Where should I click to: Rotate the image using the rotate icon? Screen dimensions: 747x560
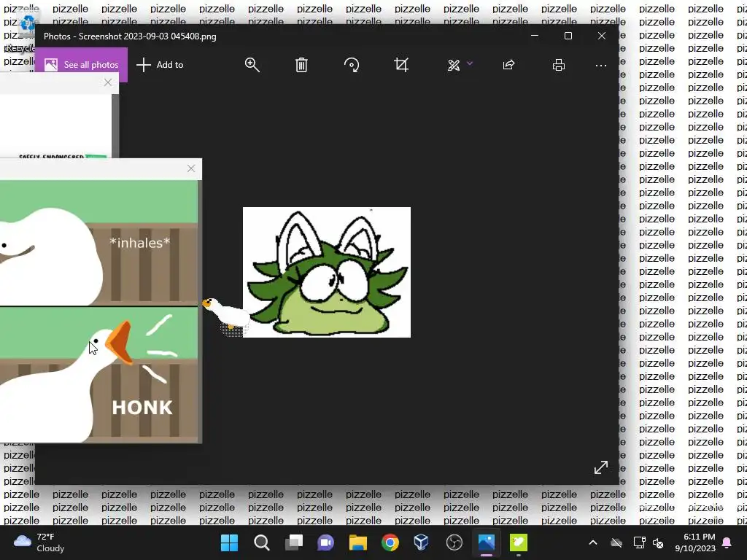coord(352,65)
